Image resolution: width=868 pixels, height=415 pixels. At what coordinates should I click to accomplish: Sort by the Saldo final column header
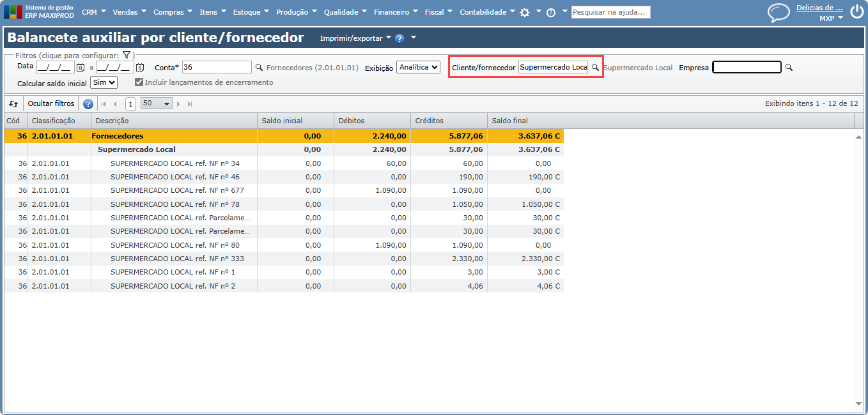point(509,121)
